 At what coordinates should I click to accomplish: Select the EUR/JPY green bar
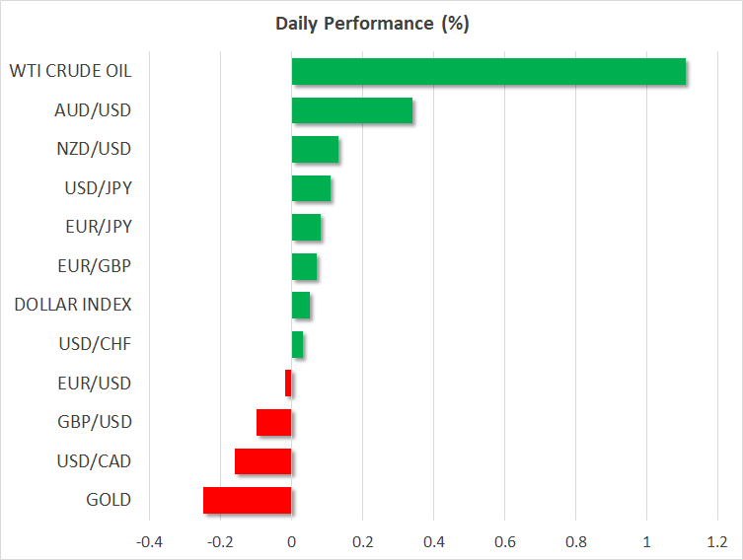point(306,228)
